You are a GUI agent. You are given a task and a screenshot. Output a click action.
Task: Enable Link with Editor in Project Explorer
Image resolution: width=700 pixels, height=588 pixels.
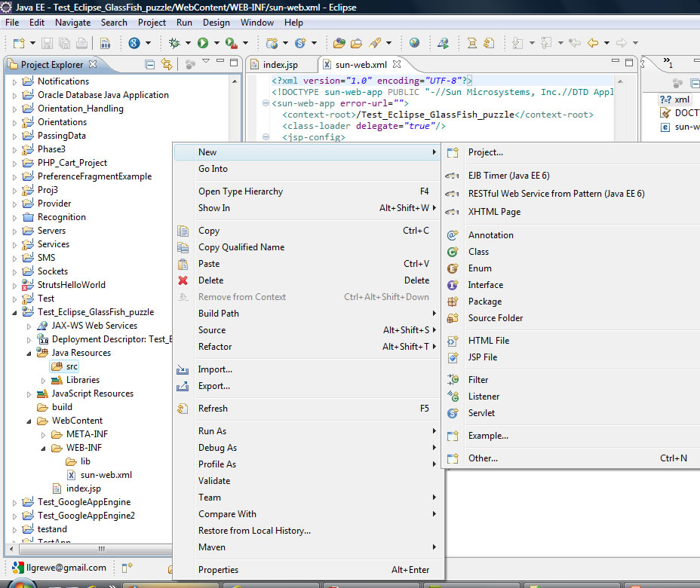[165, 65]
